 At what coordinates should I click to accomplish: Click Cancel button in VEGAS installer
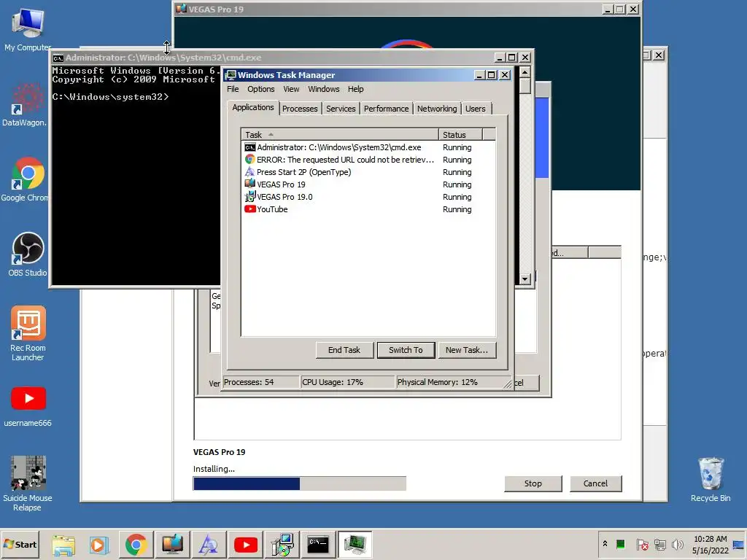pos(595,483)
